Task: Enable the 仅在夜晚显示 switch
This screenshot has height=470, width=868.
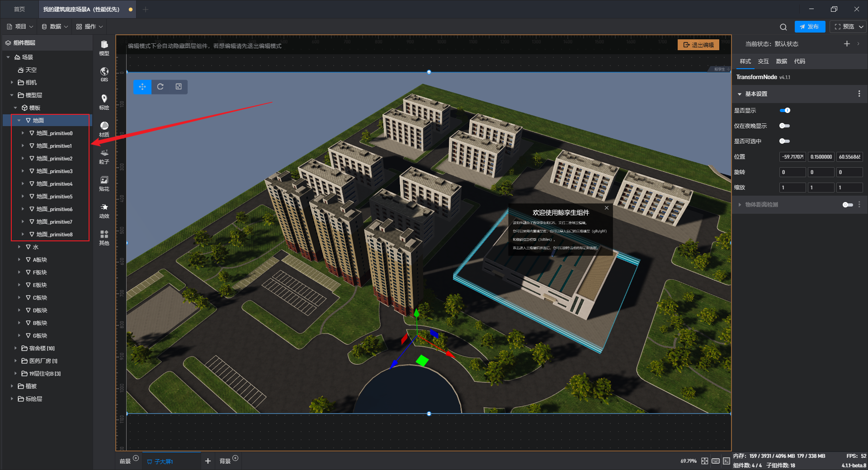Action: (784, 126)
